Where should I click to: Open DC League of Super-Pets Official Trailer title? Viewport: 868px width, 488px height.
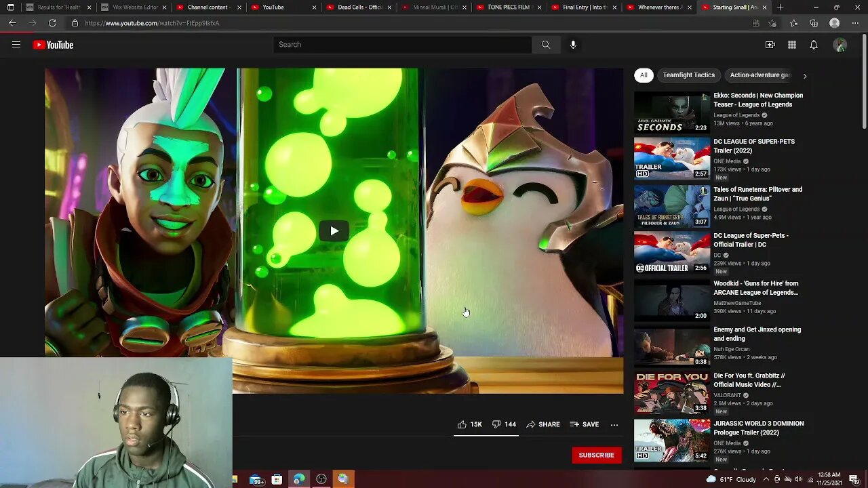[751, 240]
